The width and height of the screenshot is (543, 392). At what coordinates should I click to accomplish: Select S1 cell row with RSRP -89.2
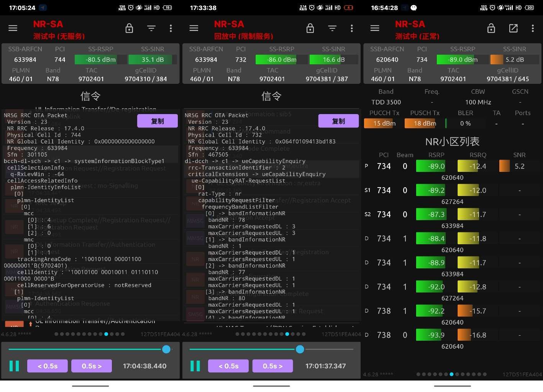coord(452,194)
